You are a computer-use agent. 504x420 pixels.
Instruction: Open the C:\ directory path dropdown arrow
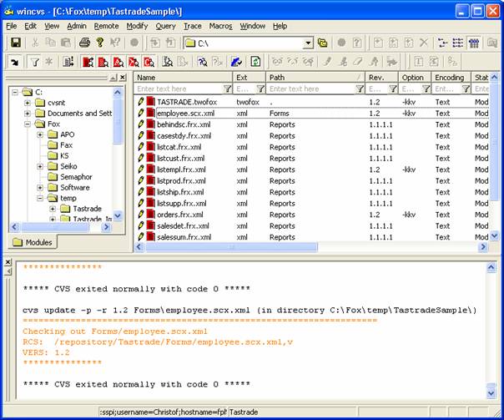tap(308, 43)
